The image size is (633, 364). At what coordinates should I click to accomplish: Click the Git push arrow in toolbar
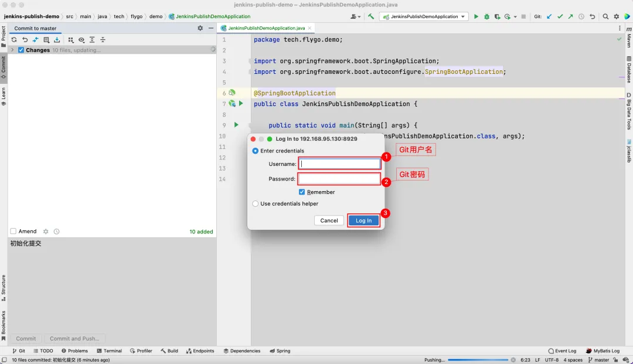pos(570,16)
